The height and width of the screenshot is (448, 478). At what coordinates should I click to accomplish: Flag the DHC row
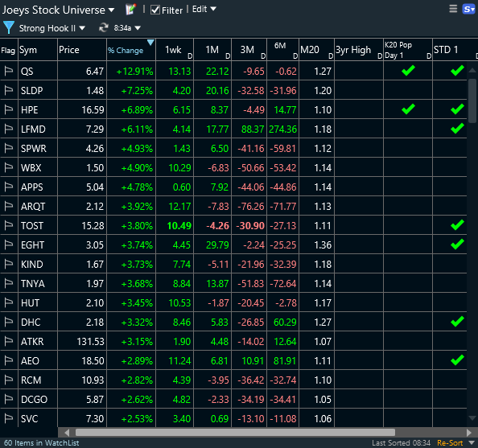tap(9, 323)
